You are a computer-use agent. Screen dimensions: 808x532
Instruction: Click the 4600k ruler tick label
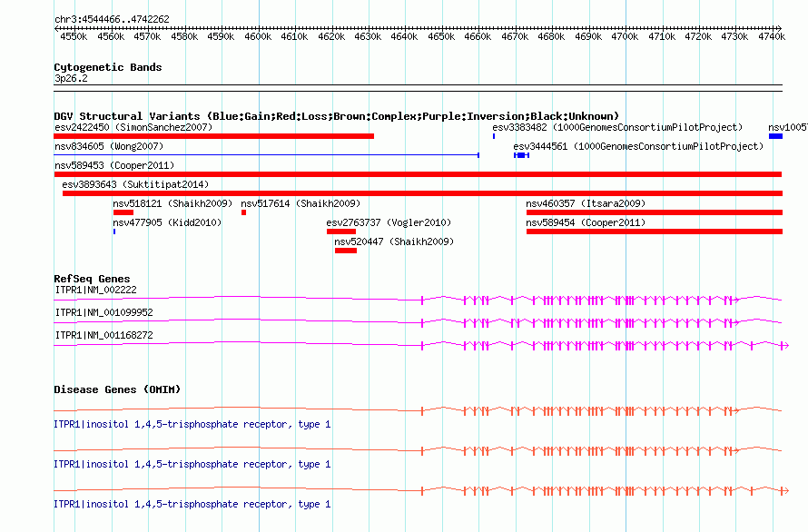click(x=258, y=36)
